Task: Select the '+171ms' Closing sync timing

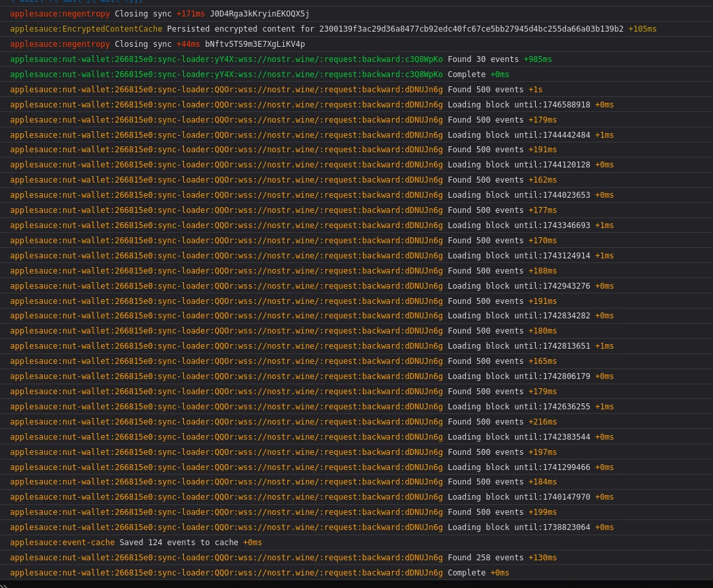Action: 190,14
